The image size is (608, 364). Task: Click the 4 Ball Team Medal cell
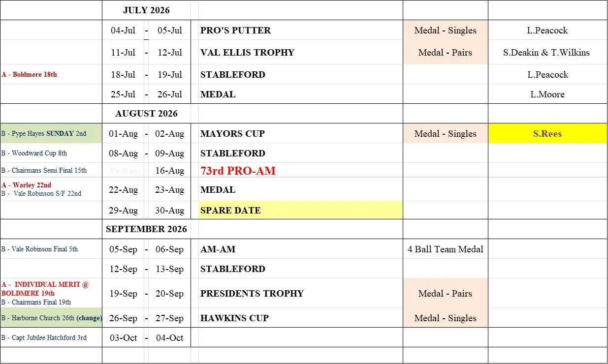pos(446,249)
